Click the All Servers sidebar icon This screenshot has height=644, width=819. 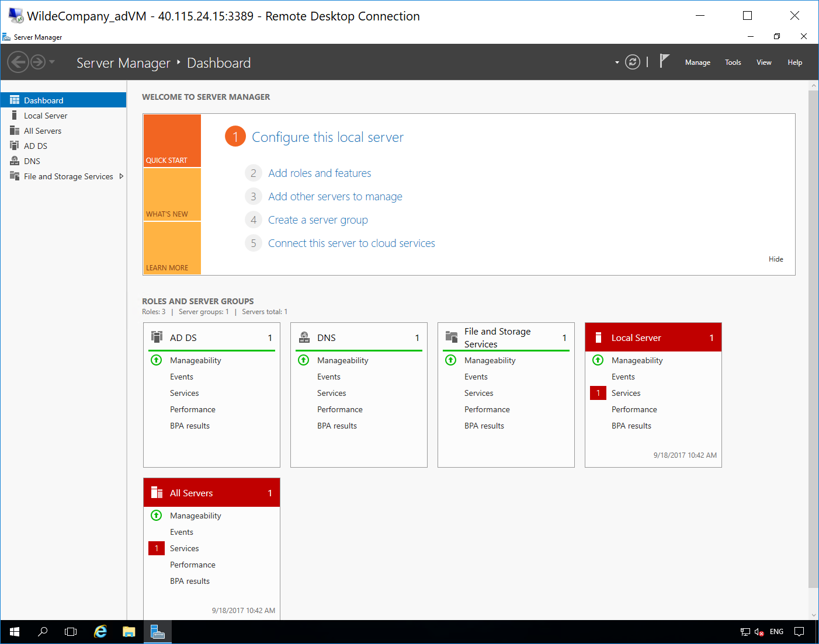(15, 130)
